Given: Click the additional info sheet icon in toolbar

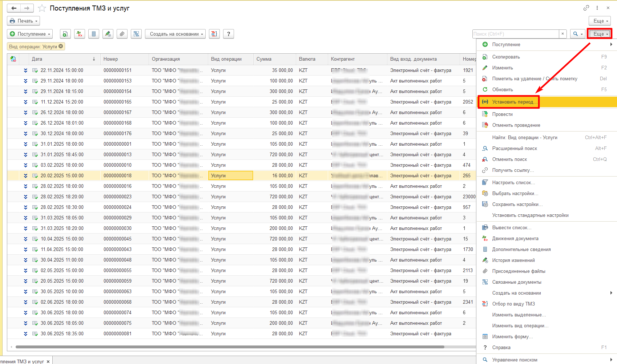Looking at the screenshot, I should coord(94,34).
